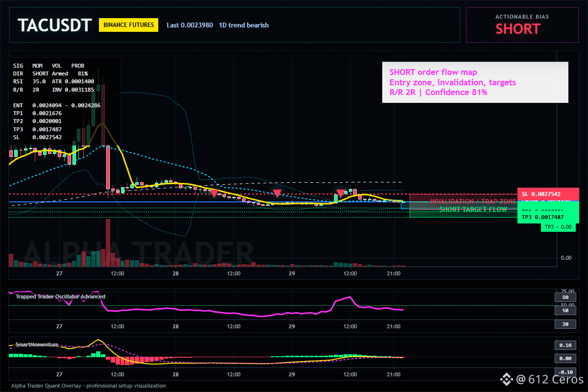
Task: Click the INV 0.0031185 value
Action: coord(73,91)
